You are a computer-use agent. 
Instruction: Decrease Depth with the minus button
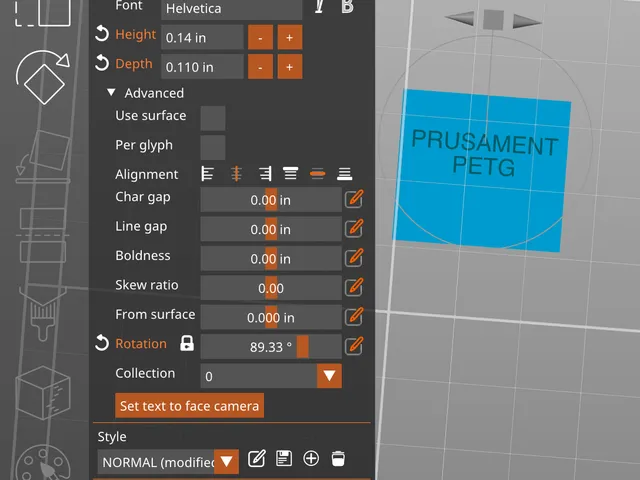pos(260,67)
